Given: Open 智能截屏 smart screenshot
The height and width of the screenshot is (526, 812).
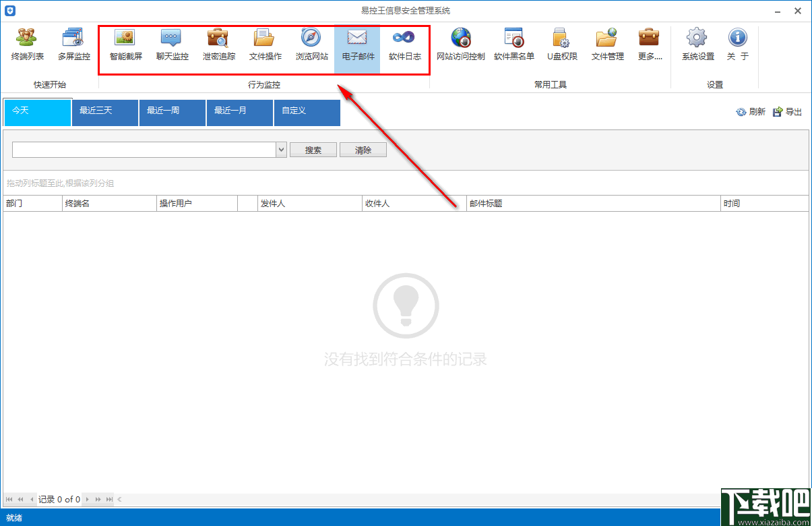Looking at the screenshot, I should (x=126, y=45).
